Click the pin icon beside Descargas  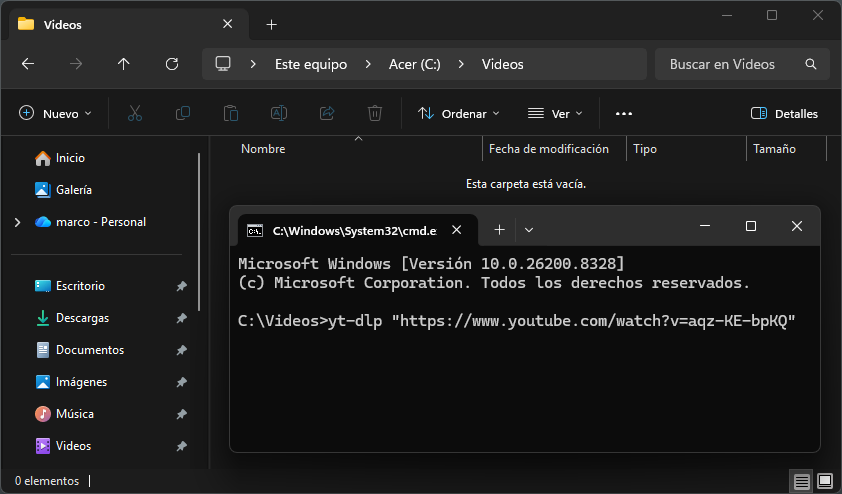pos(182,318)
